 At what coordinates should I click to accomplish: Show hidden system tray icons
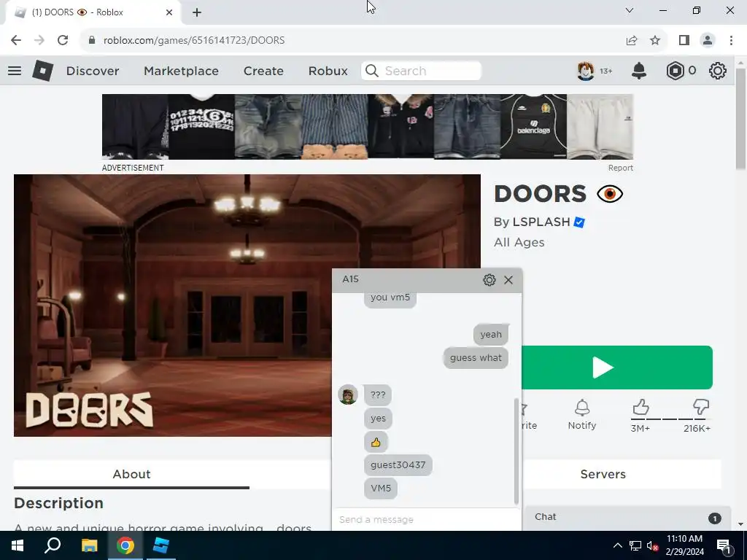[617, 545]
